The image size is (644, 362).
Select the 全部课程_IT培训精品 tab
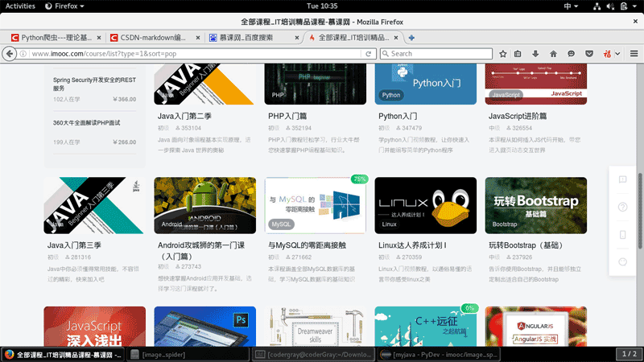pos(353,38)
